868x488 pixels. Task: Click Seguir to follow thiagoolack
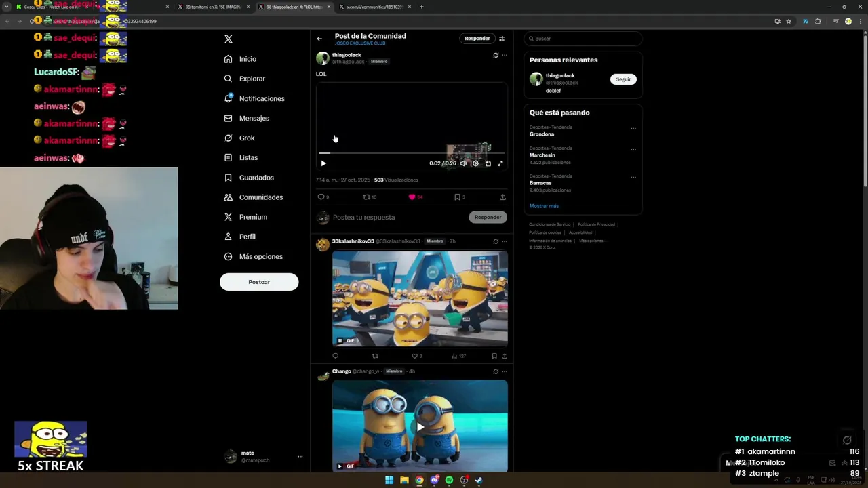pyautogui.click(x=623, y=79)
